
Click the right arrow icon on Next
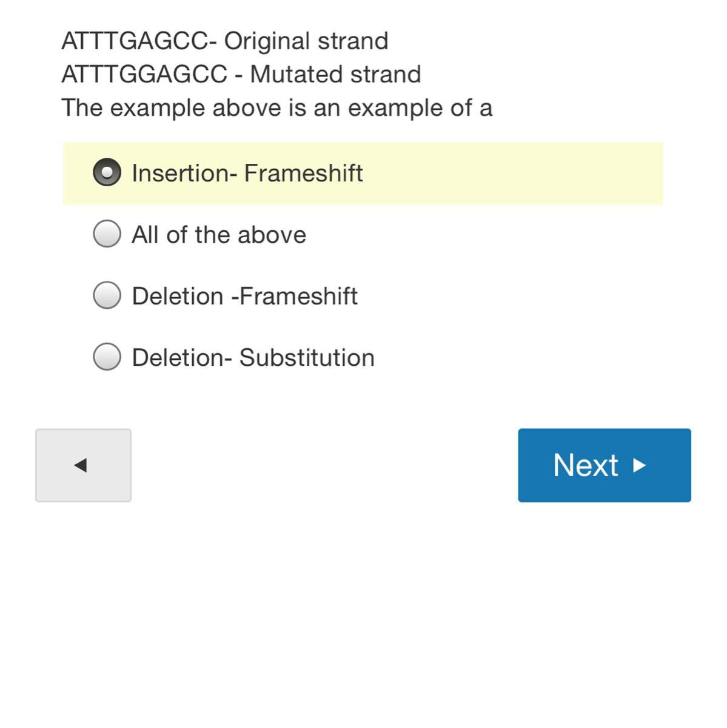coord(639,465)
